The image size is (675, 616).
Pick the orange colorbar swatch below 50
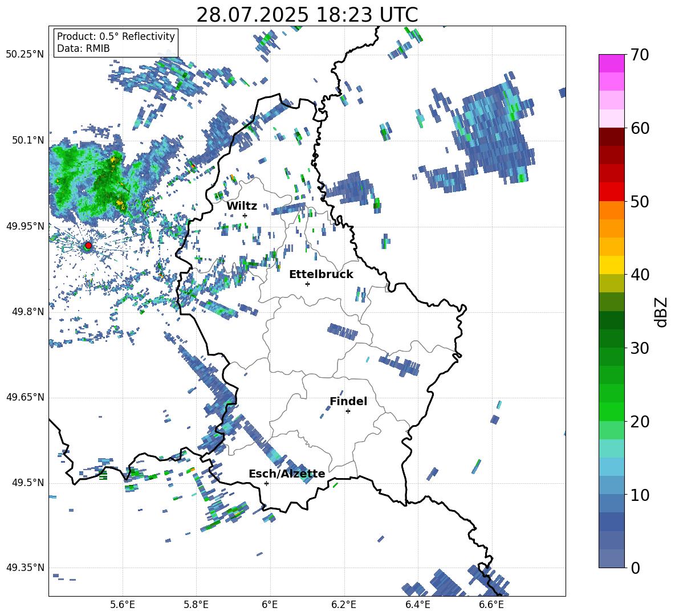point(611,210)
